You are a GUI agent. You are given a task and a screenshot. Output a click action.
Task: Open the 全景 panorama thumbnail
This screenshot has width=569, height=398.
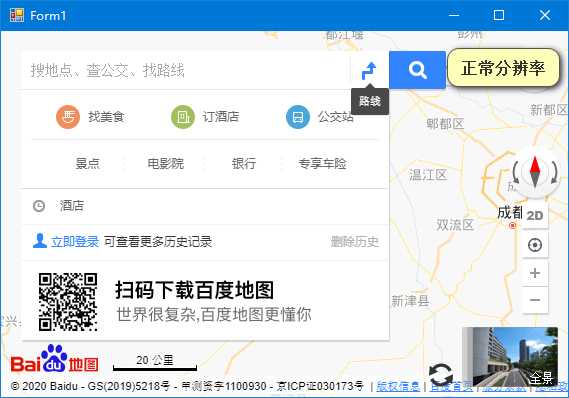(x=510, y=357)
